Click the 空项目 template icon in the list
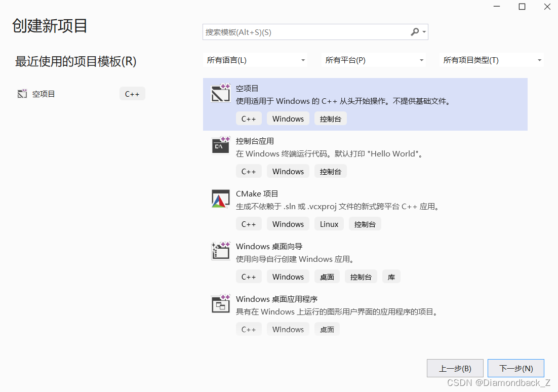 (221, 93)
